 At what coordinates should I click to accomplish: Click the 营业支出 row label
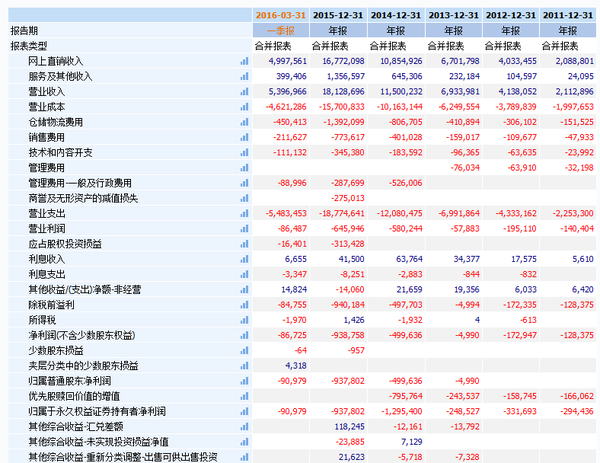[47, 214]
